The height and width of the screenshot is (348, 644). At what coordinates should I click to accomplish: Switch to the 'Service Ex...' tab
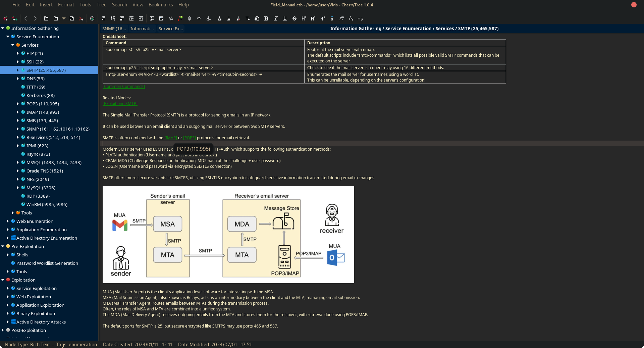(x=171, y=29)
